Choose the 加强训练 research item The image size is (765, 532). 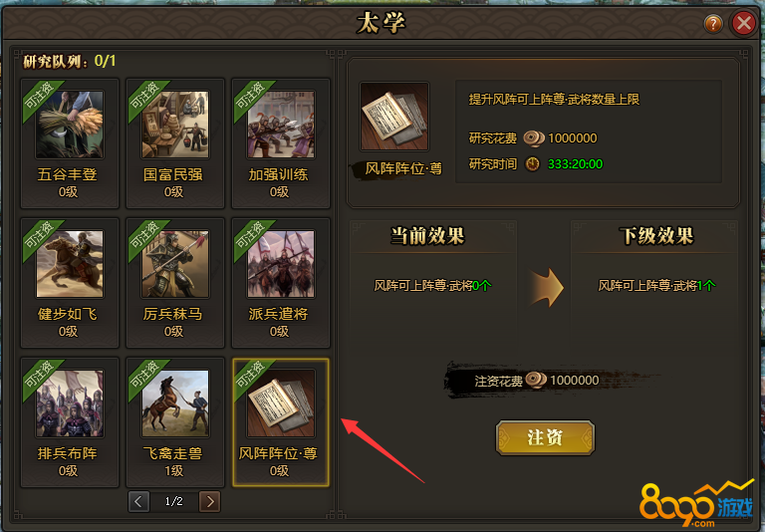point(281,143)
